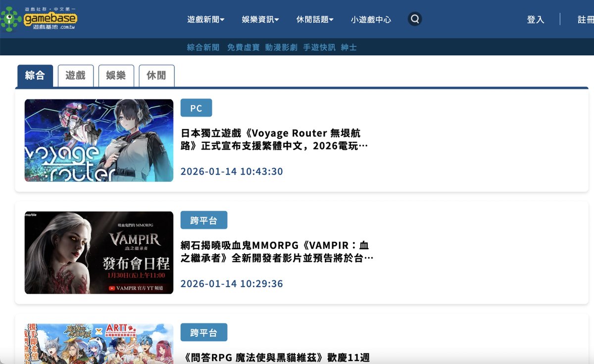Expand the 娛樂資訊 dropdown menu

pyautogui.click(x=260, y=19)
